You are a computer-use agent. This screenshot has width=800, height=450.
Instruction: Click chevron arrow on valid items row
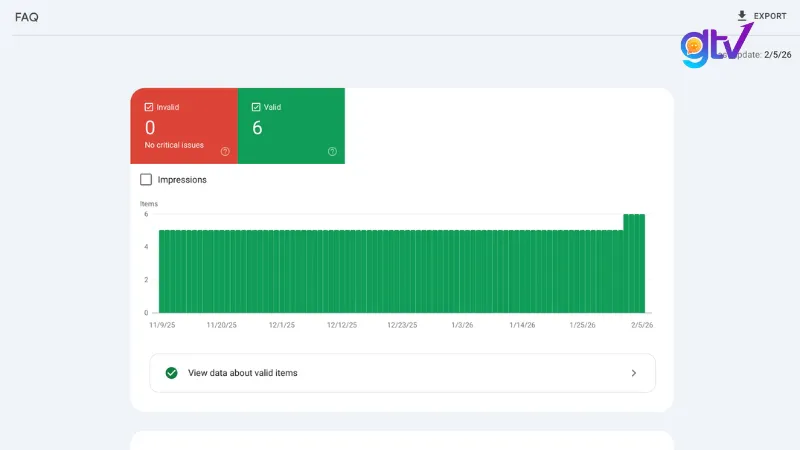[634, 373]
